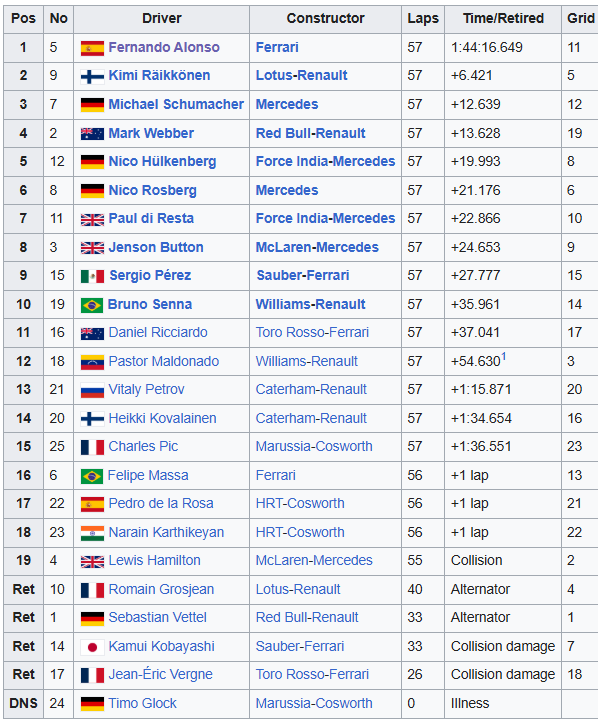Open Toro Rosso-Ferrari link in Ricciardo's row

click(312, 332)
